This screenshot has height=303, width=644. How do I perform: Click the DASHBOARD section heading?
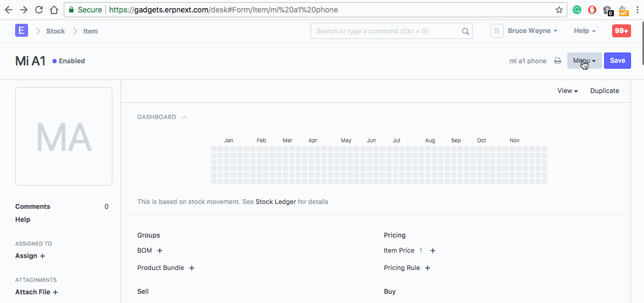[157, 117]
